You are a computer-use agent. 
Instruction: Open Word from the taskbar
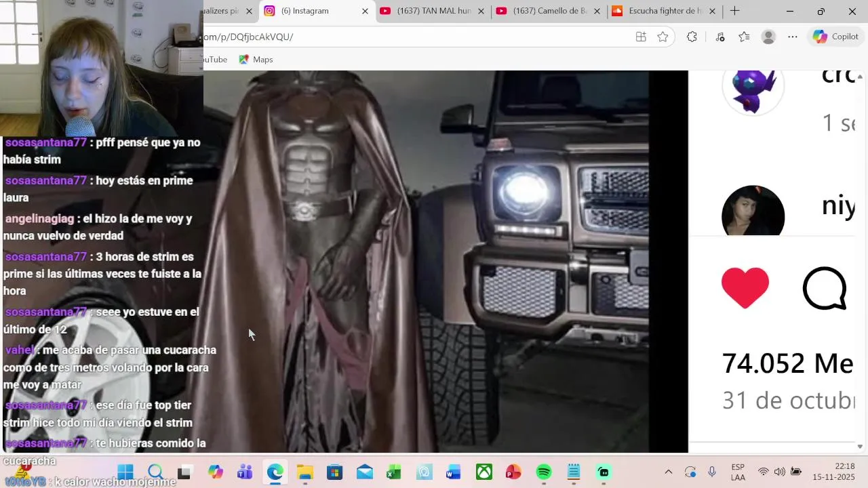point(454,472)
